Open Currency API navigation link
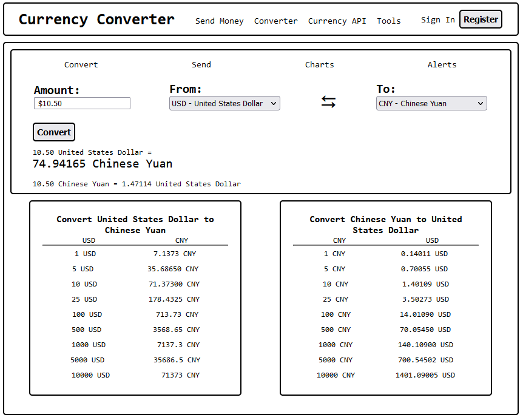The image size is (523, 420). pos(337,21)
